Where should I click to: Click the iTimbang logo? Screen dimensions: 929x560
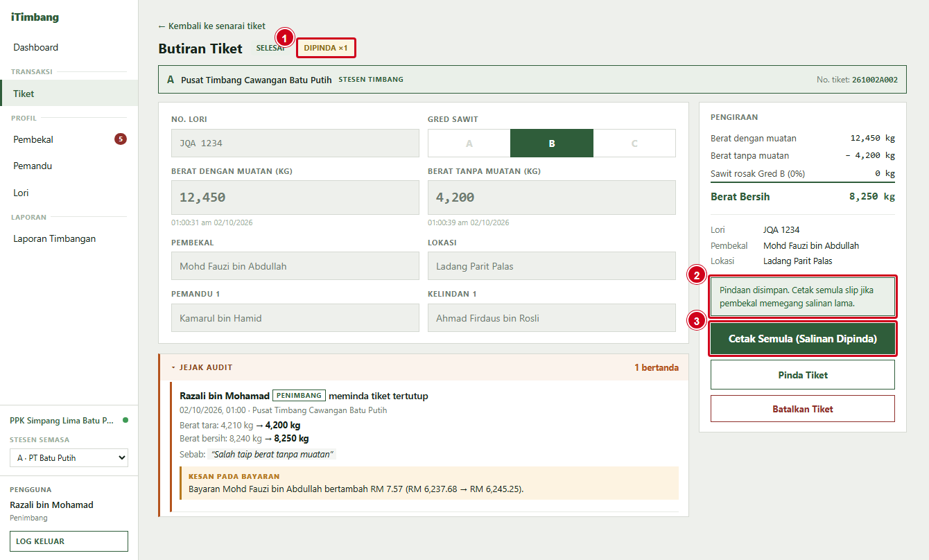35,17
